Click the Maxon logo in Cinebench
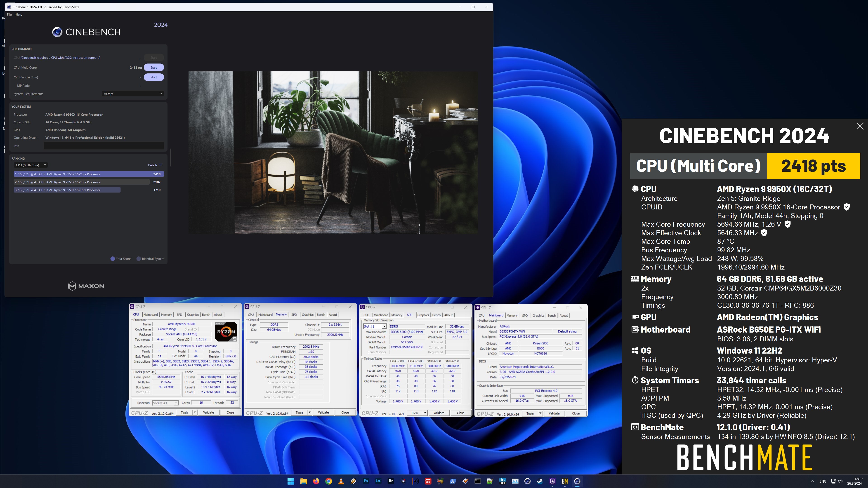868x488 pixels. click(x=86, y=286)
